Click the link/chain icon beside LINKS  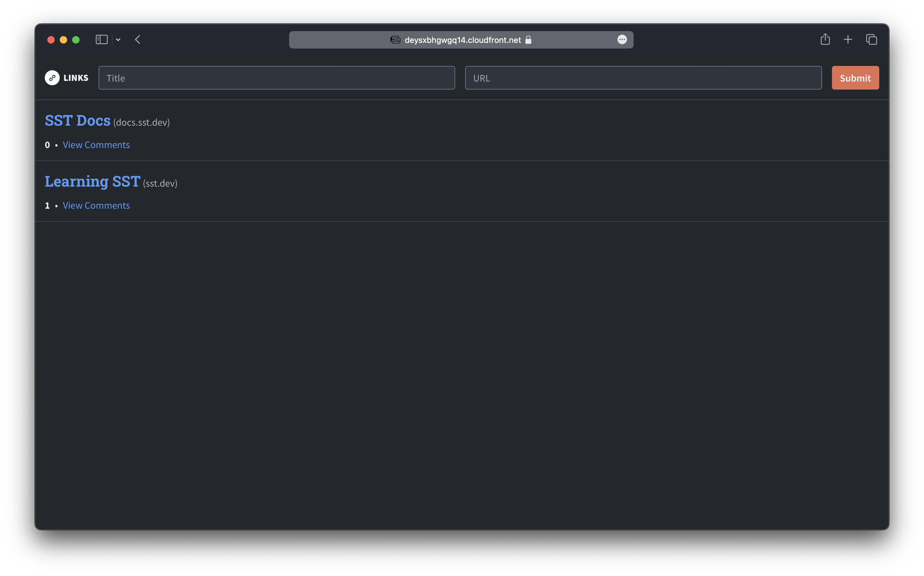tap(52, 78)
